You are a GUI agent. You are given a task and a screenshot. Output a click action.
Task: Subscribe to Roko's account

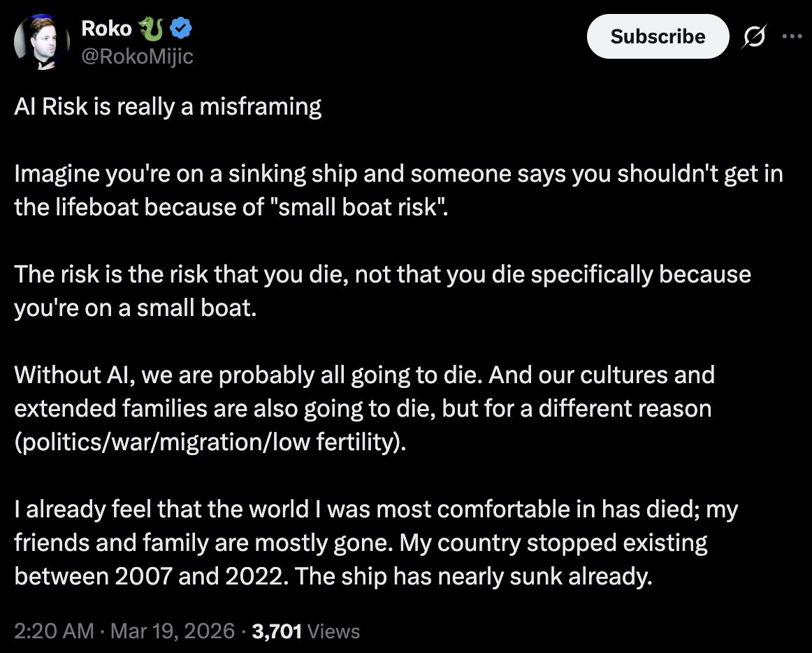[658, 36]
